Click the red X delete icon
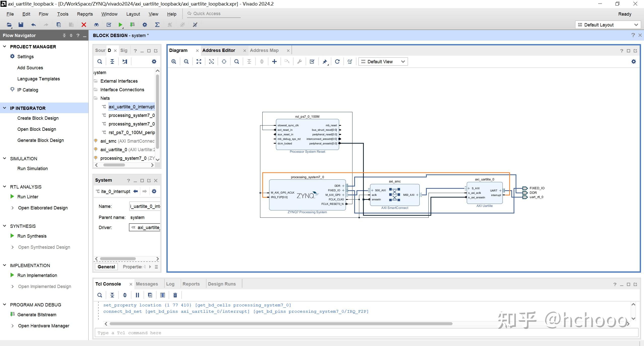The height and width of the screenshot is (346, 644). (84, 25)
